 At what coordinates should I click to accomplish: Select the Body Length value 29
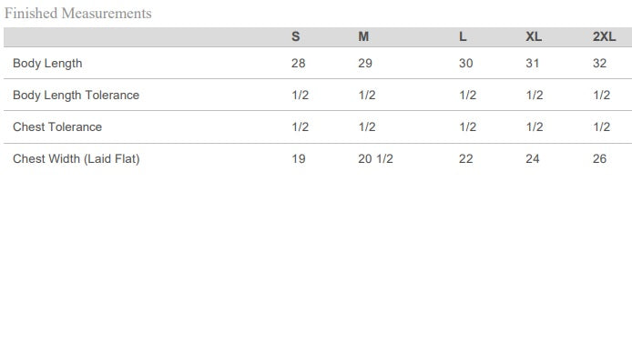tap(365, 64)
